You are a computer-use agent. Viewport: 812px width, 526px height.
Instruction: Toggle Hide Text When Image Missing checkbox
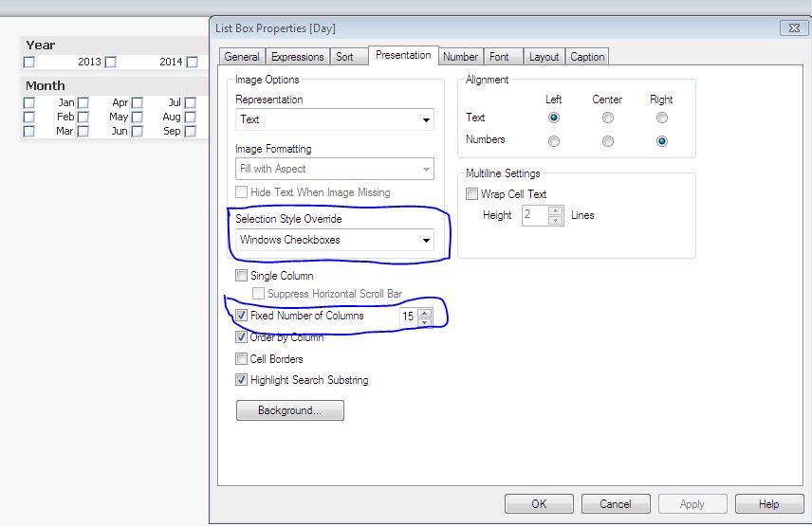[241, 192]
